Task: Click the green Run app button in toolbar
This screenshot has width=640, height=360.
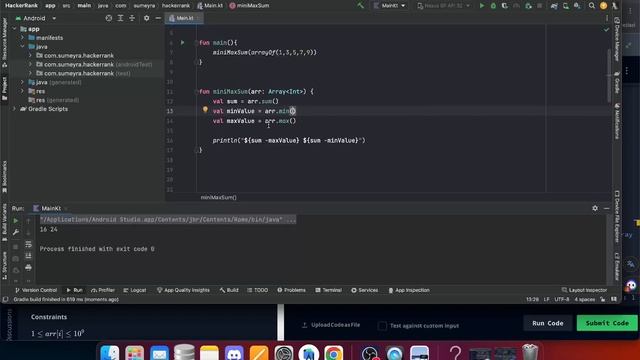Action: [x=482, y=6]
